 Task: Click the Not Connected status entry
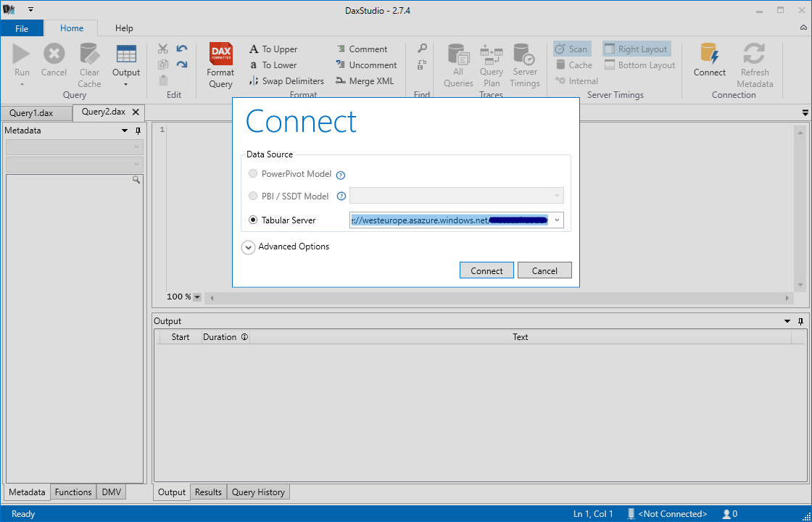(667, 514)
